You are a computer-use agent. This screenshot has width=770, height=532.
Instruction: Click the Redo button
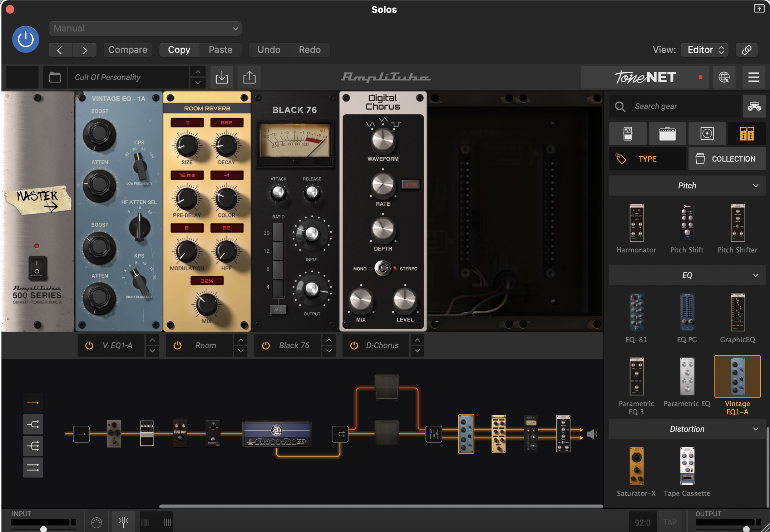310,50
